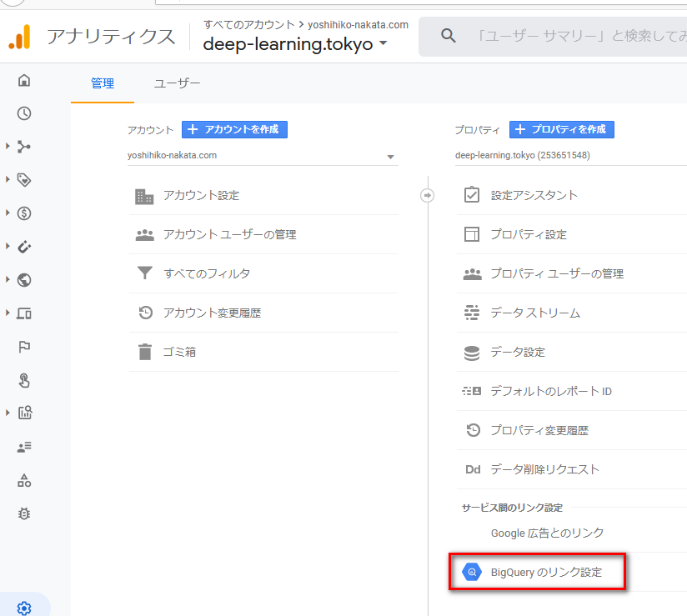The height and width of the screenshot is (616, 687).
Task: Open the deep-learning.tokyo property picker in header
Action: [x=295, y=44]
